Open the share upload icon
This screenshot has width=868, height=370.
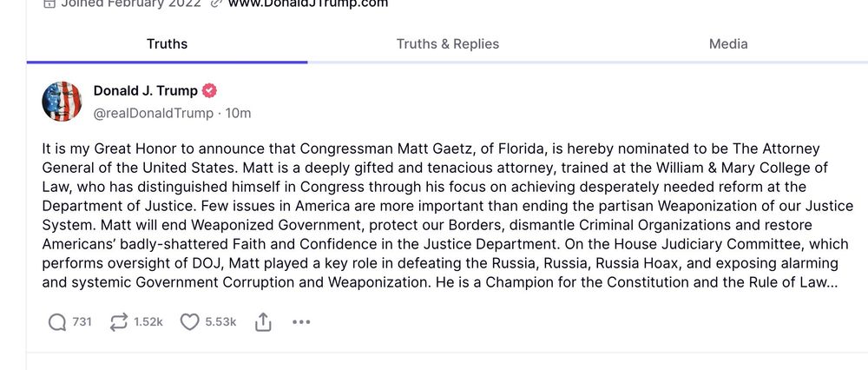[x=263, y=322]
